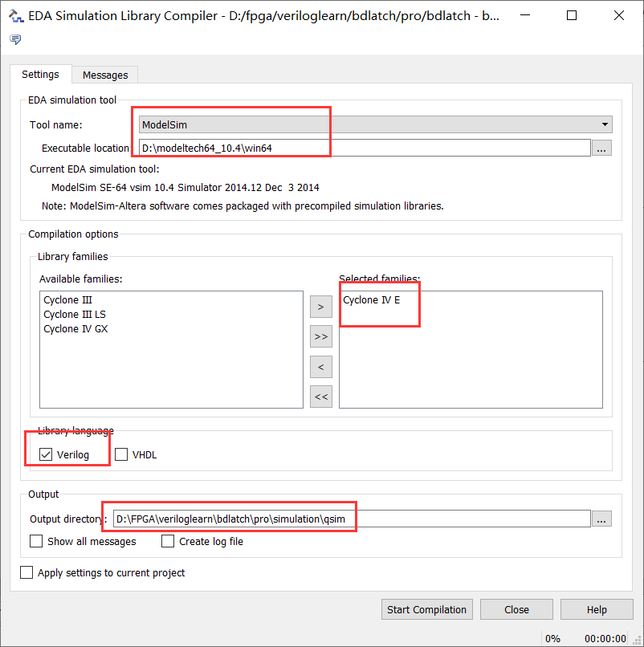
Task: Select Cyclone III in available families
Action: 67,300
